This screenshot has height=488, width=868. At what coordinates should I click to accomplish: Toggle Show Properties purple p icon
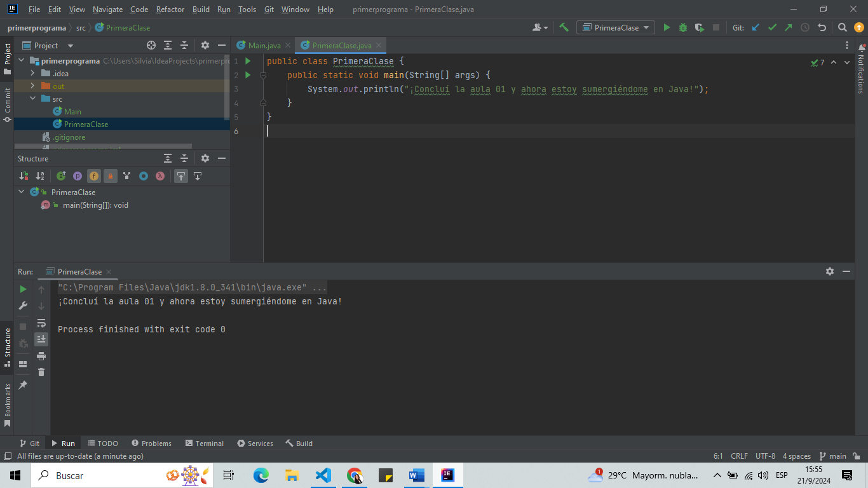tap(78, 176)
